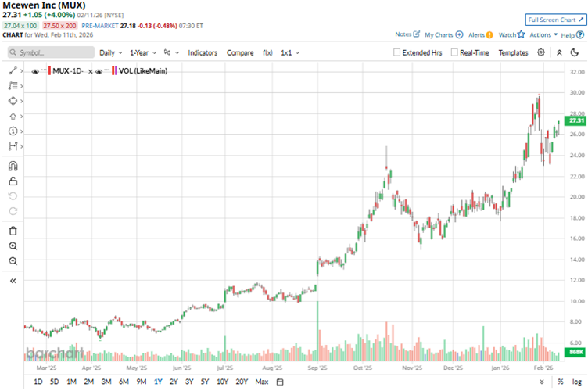Image resolution: width=588 pixels, height=391 pixels.
Task: Select the Max range tab
Action: [262, 382]
